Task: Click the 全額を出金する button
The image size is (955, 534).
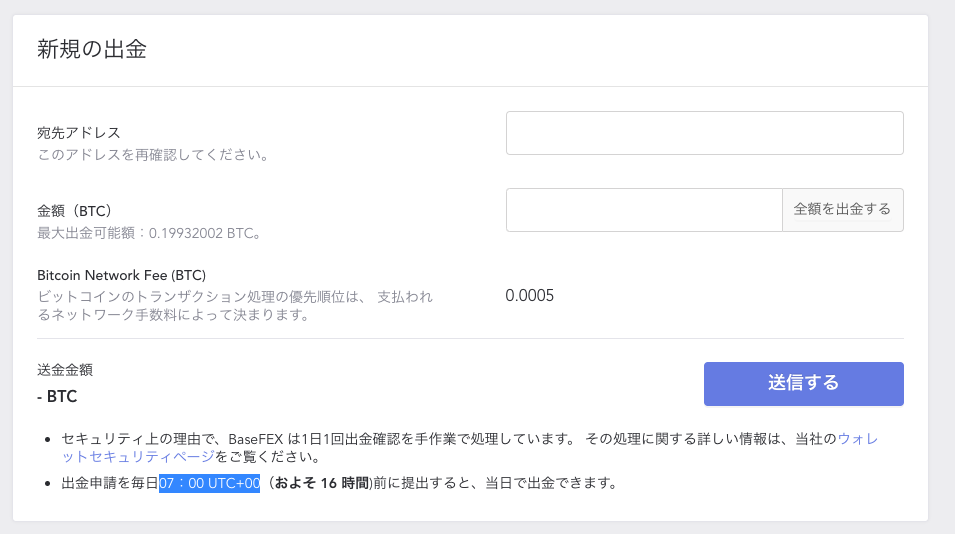Action: (x=843, y=210)
